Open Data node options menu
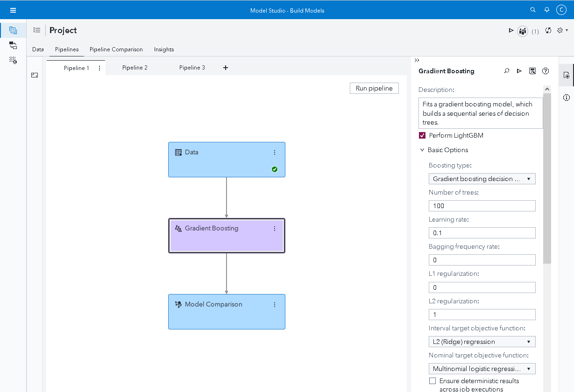Viewport: 574px width, 392px height. (275, 153)
